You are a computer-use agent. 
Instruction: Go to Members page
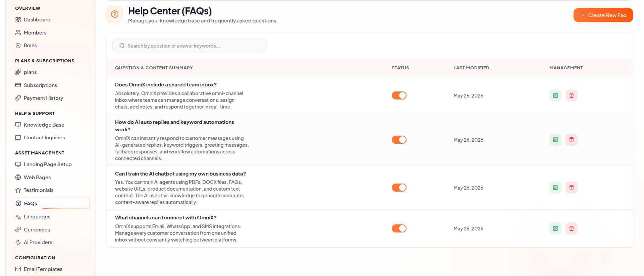pyautogui.click(x=50, y=32)
